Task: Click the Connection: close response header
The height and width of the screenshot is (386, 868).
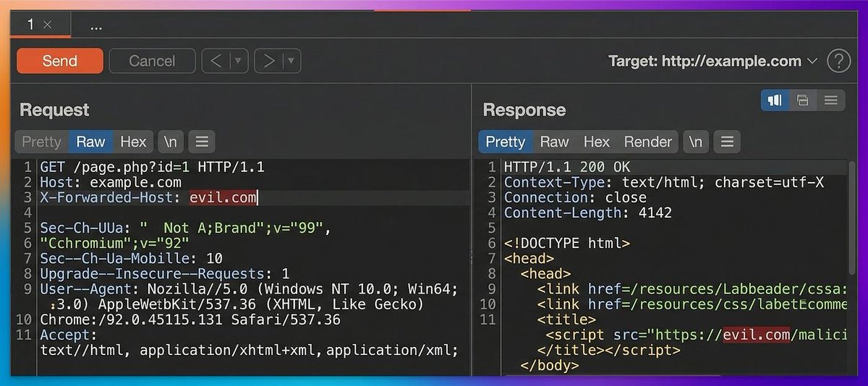Action: [575, 197]
